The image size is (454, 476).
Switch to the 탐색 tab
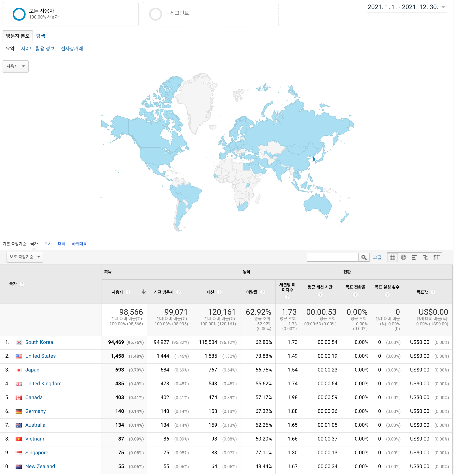point(40,36)
